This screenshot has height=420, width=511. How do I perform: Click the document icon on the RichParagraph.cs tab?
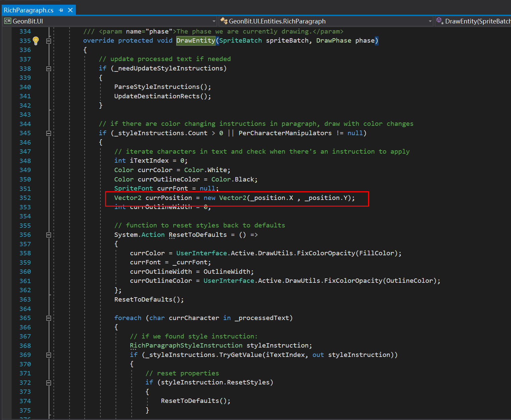click(x=7, y=21)
